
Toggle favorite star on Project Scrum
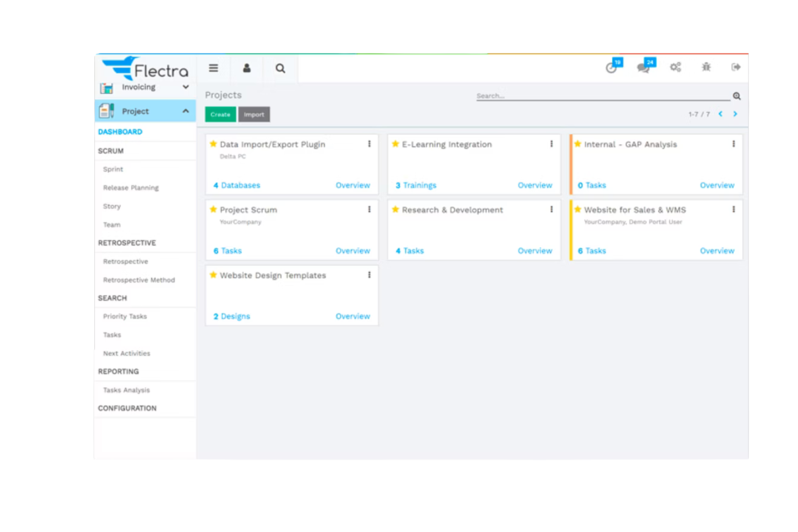(214, 209)
